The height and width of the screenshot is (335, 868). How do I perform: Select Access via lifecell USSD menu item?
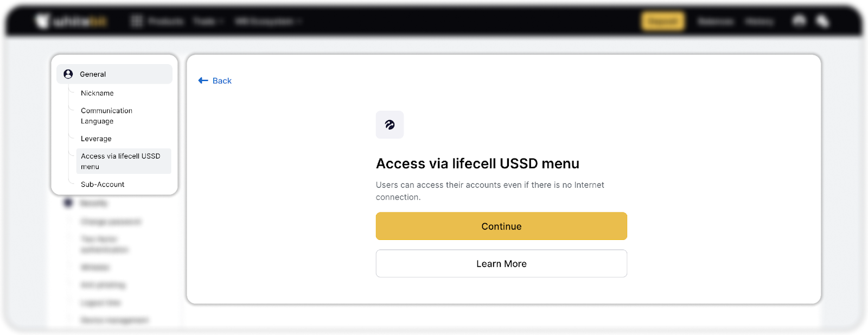tap(120, 161)
